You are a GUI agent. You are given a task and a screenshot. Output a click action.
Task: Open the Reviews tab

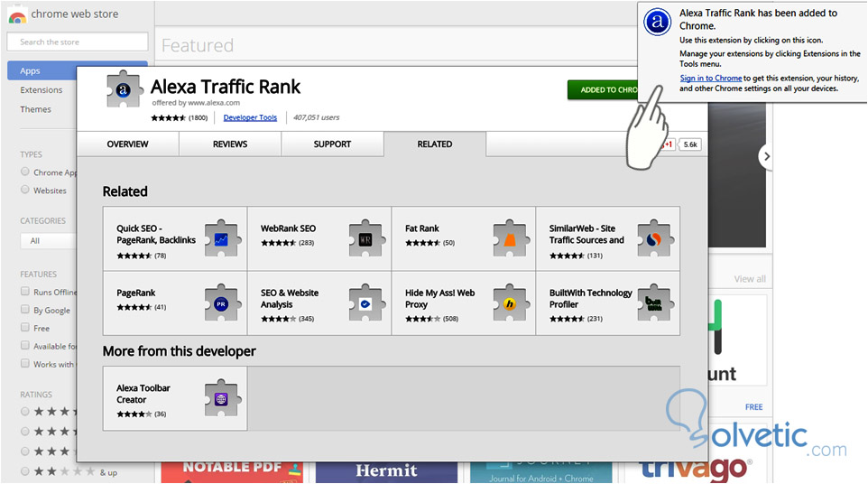pyautogui.click(x=230, y=144)
